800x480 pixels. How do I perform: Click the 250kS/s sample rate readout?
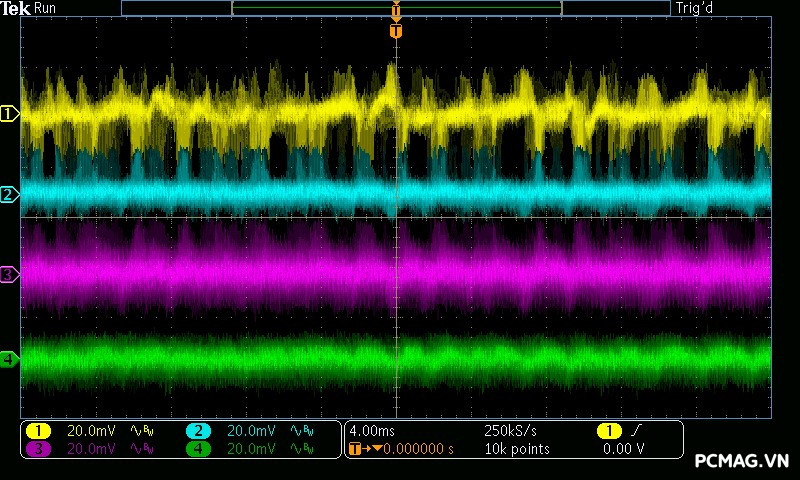tap(510, 431)
